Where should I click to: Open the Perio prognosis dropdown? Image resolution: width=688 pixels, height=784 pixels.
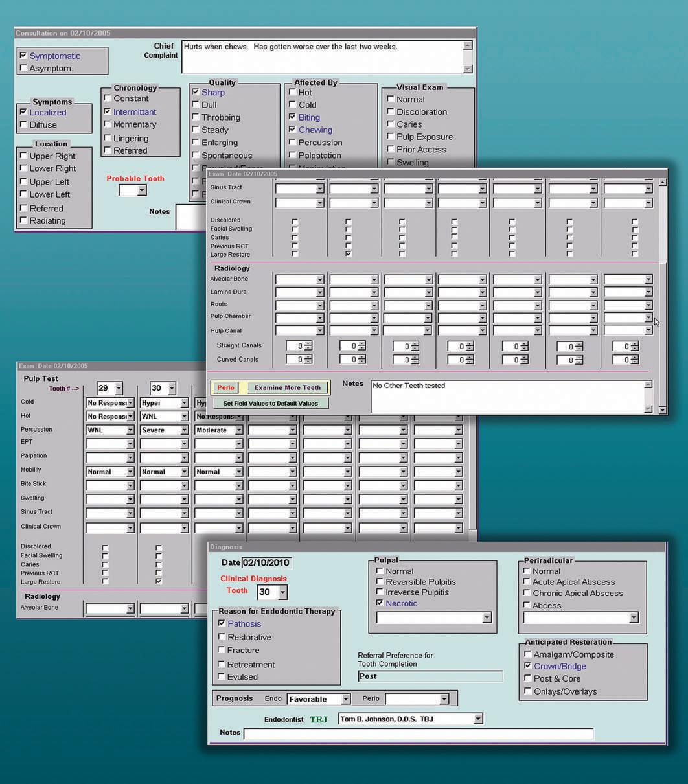[444, 699]
